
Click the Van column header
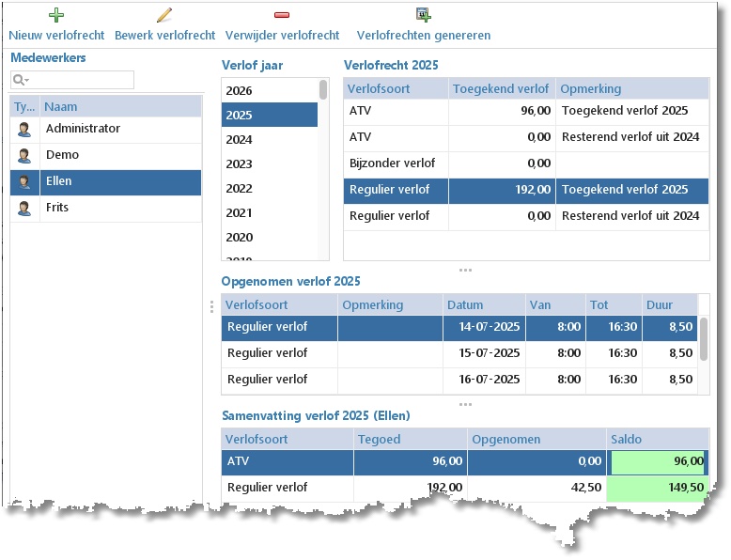(x=555, y=305)
